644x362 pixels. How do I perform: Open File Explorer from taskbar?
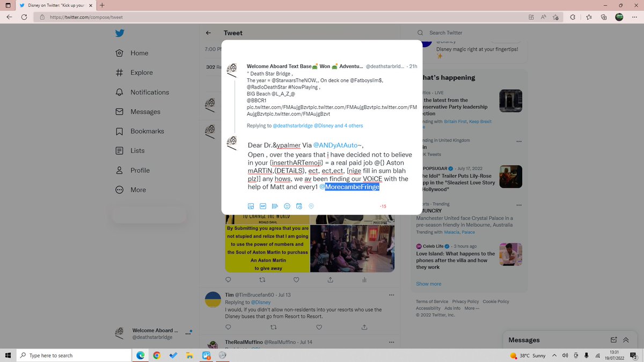pyautogui.click(x=189, y=356)
